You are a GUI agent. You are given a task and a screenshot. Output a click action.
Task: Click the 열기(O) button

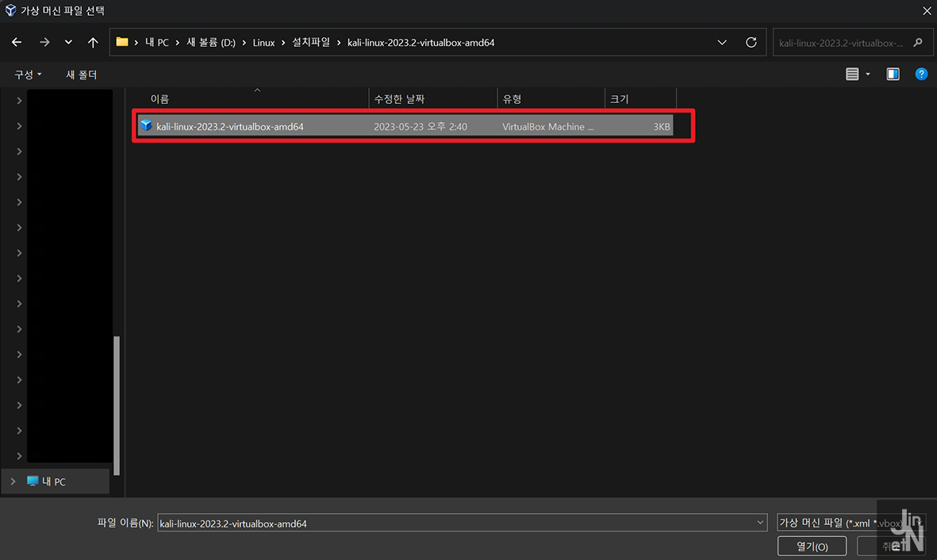click(812, 547)
